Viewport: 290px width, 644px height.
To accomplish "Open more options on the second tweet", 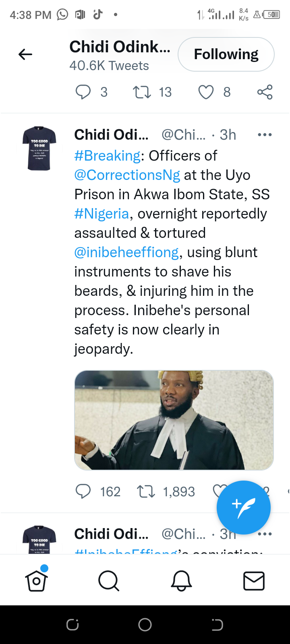I will 265,534.
